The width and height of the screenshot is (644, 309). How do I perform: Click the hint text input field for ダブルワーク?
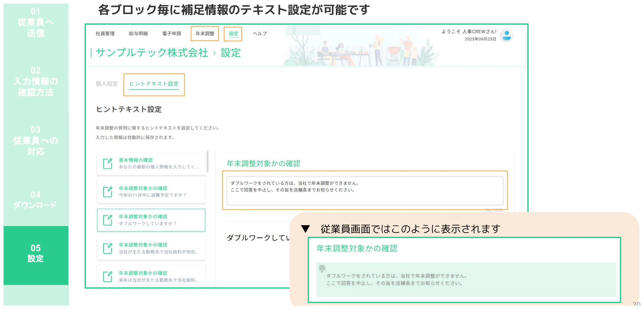click(x=365, y=191)
